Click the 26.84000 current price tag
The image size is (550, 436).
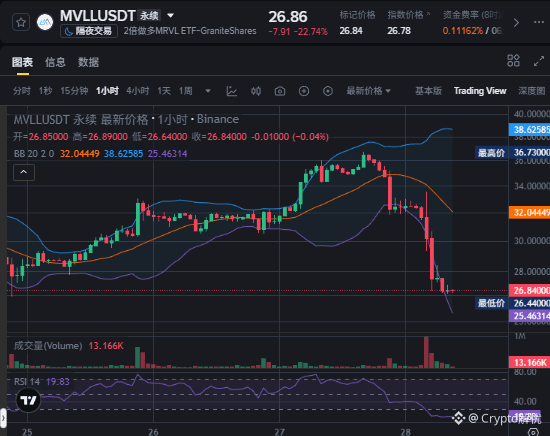click(x=529, y=290)
